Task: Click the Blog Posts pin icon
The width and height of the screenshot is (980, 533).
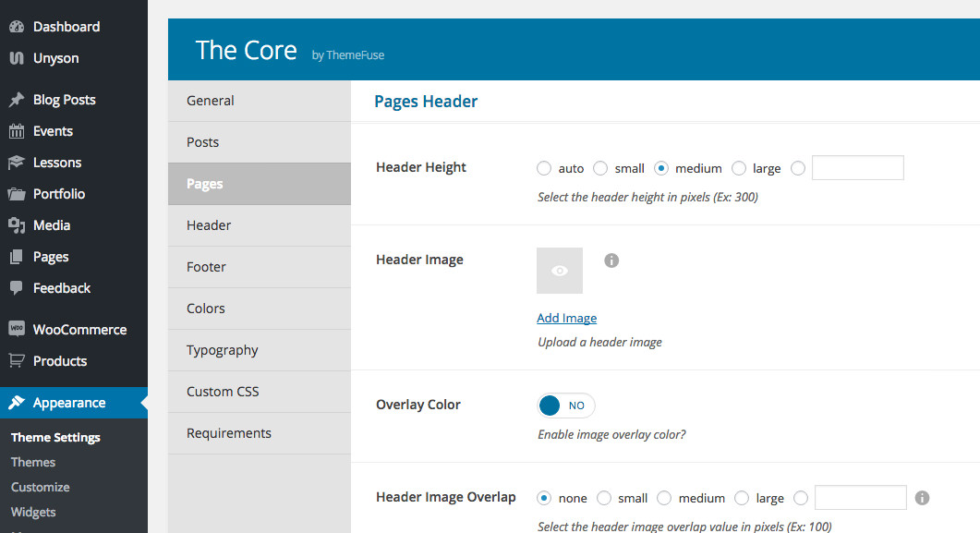Action: coord(17,100)
